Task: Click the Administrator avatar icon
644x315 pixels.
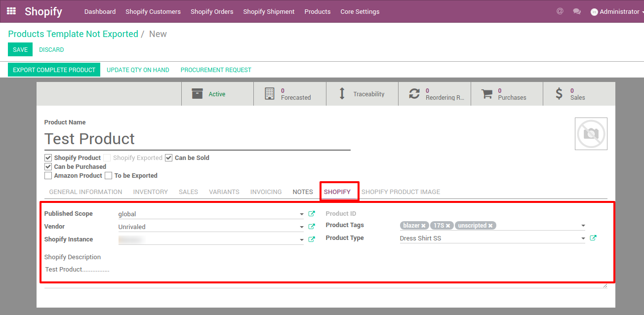Action: click(x=594, y=12)
